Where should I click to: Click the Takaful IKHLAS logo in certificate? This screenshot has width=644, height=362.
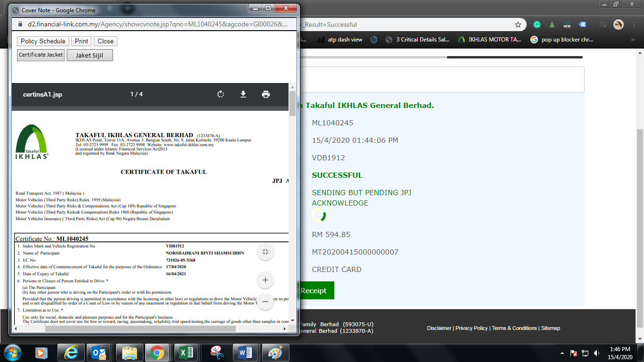tap(32, 141)
